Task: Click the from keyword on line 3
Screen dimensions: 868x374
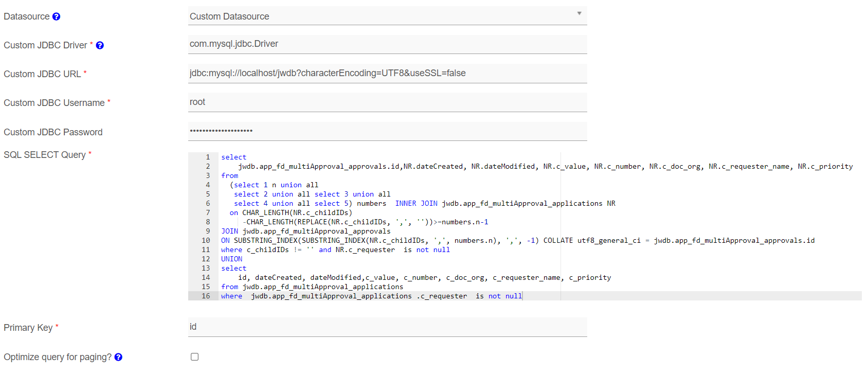Action: point(229,175)
